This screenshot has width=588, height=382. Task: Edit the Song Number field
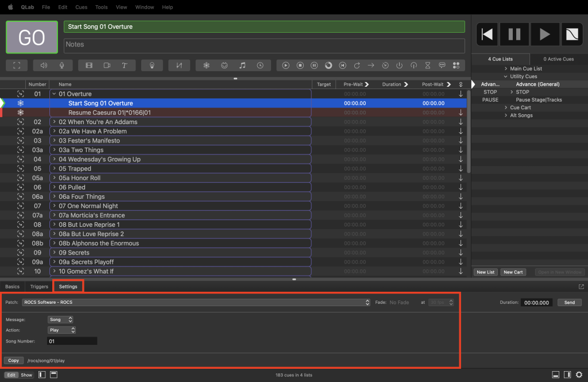(72, 341)
